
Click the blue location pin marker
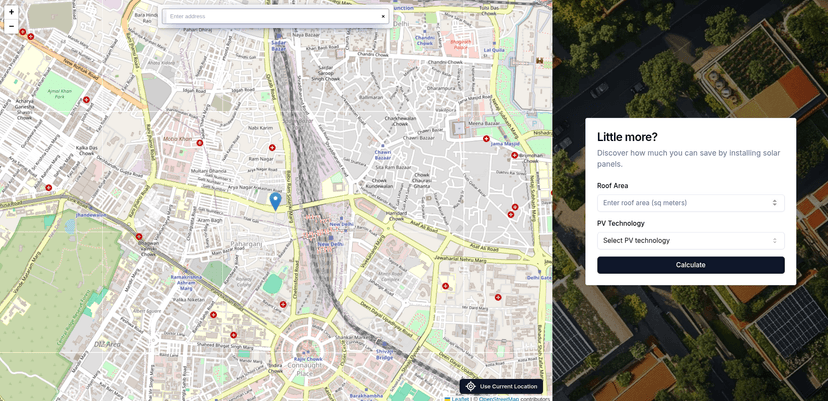coord(275,200)
